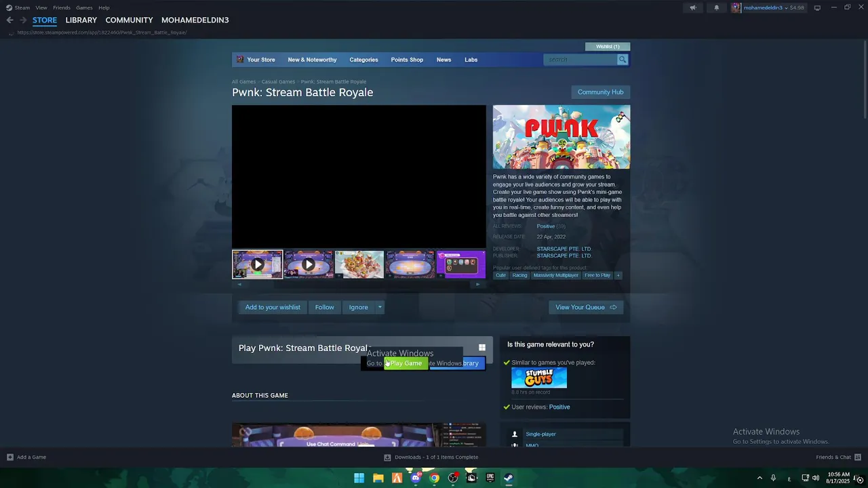Select the purple screenshot thumbnail
Viewport: 868px width, 488px height.
tap(461, 264)
